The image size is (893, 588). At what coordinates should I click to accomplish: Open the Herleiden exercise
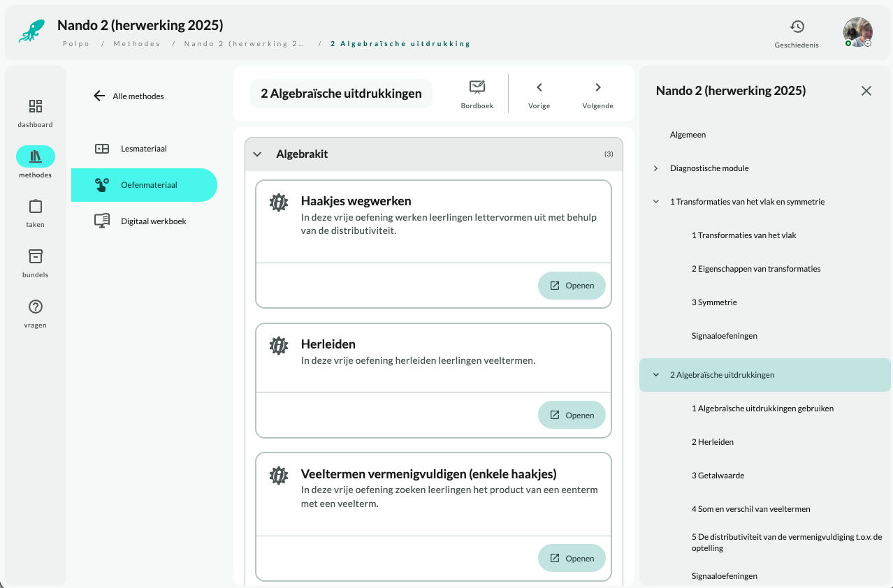pyautogui.click(x=572, y=415)
